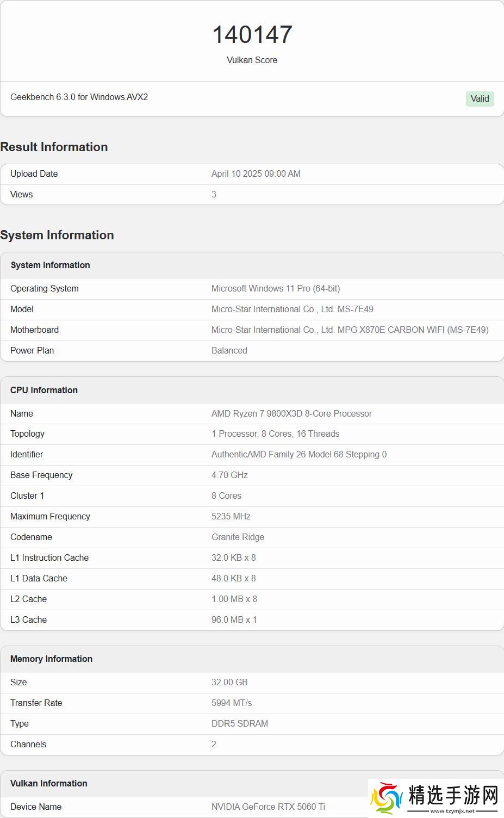Click the CPU Information table header
Screen dimensions: 504x818
coord(44,390)
